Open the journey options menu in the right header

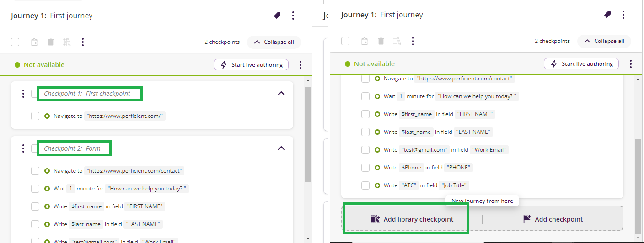point(623,15)
